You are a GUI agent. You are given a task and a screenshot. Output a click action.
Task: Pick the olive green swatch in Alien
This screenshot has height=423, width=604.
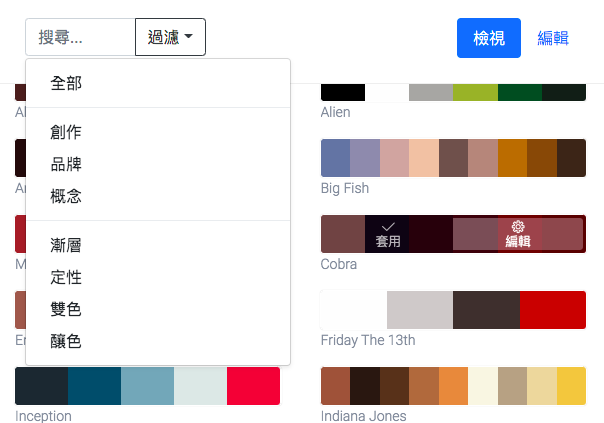[x=475, y=92]
